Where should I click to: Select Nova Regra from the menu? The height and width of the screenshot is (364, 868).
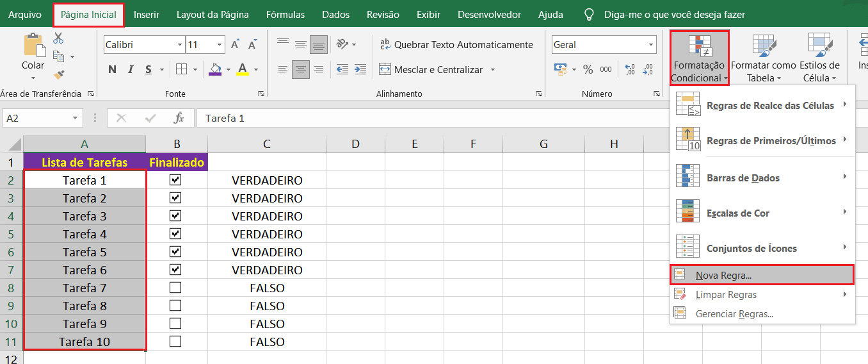723,275
